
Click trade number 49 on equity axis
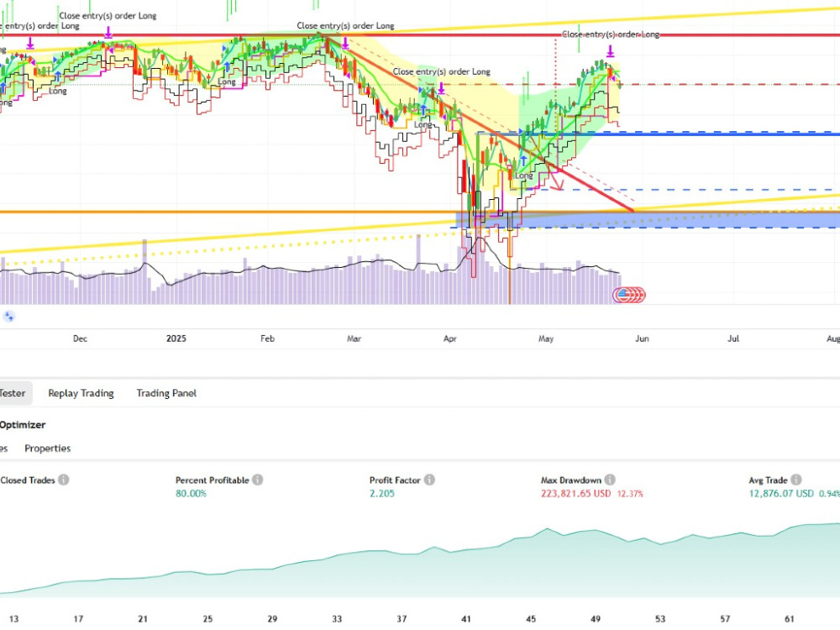coord(596,619)
